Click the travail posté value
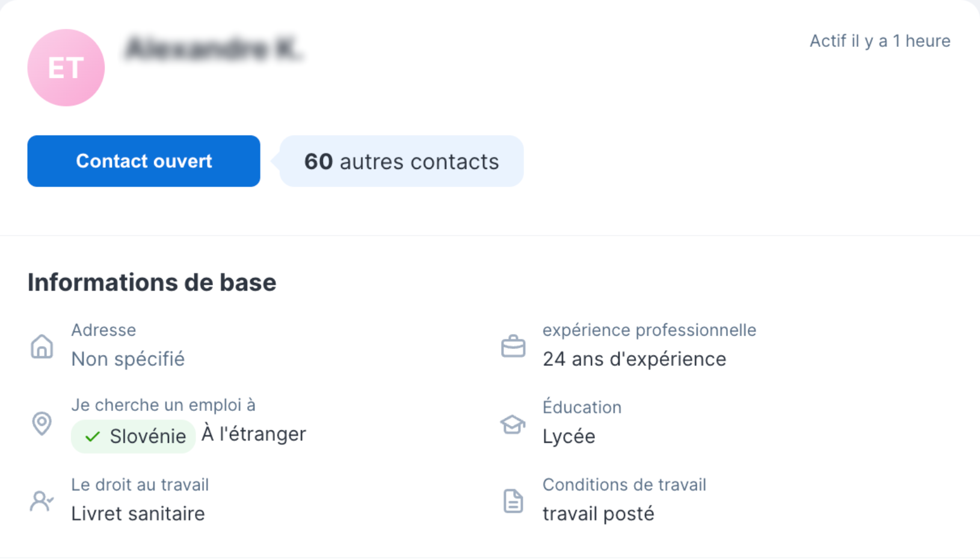 598,514
